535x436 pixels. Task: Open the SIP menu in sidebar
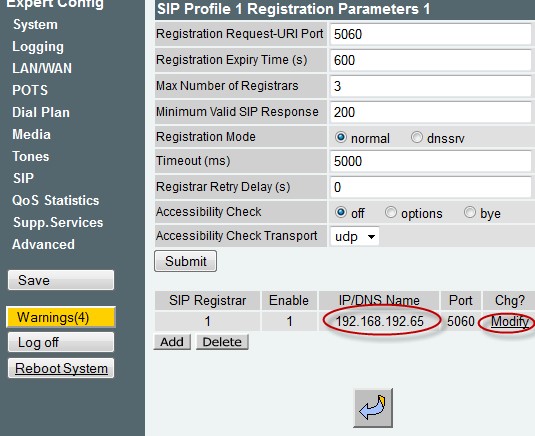coord(23,178)
